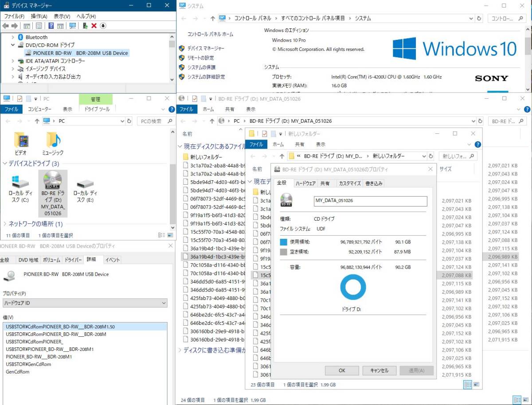
Task: Click up arrow in 新しいフォルダー window
Action: coord(282,156)
